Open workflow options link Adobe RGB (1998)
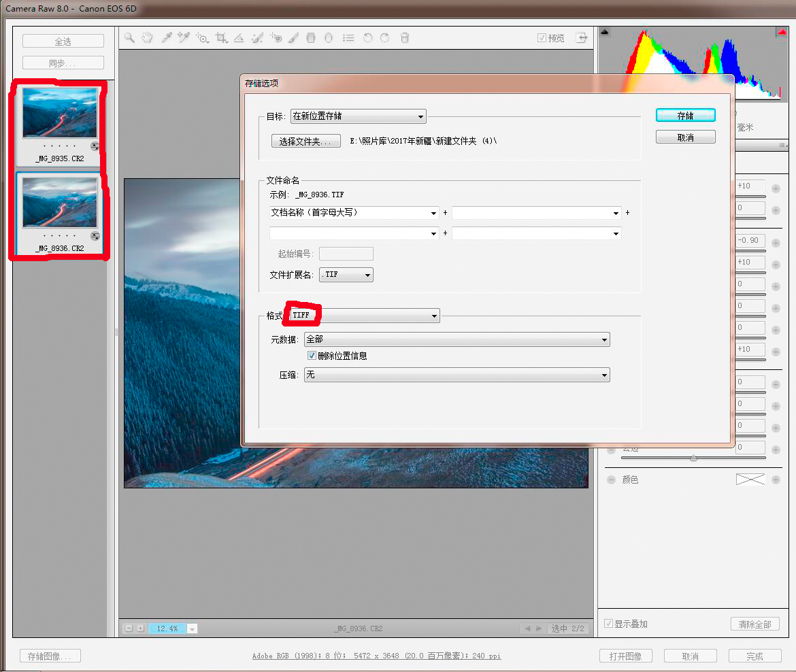796x672 pixels. (376, 656)
